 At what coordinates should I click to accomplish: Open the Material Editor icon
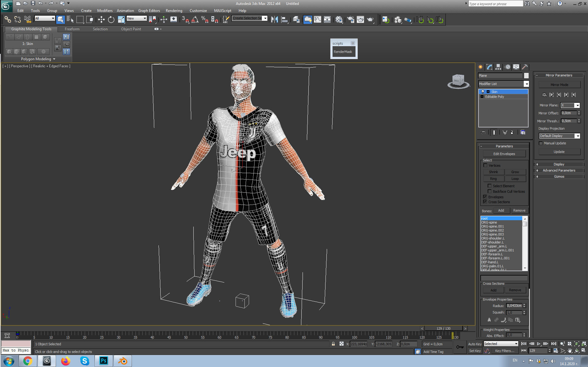pyautogui.click(x=339, y=20)
